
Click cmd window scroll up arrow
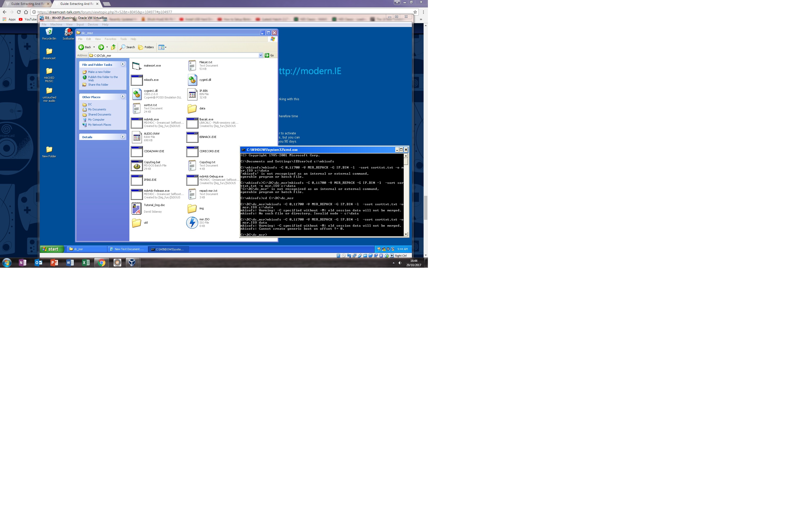point(406,156)
